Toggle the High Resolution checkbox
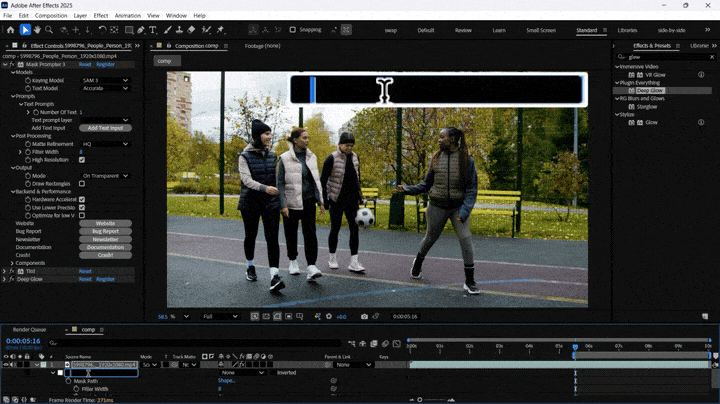Viewport: 720px width, 404px height. tap(81, 160)
